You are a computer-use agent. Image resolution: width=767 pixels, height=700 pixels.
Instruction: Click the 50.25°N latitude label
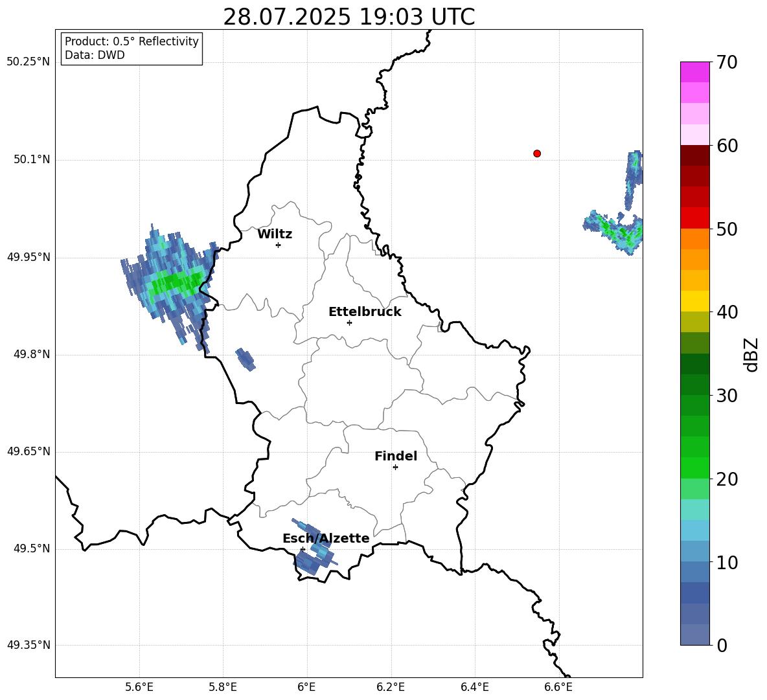click(29, 62)
